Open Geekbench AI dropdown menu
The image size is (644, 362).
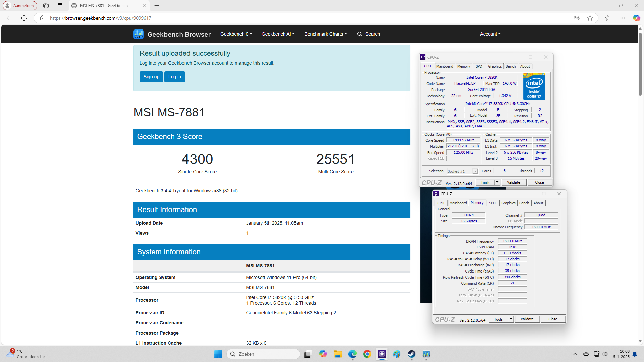click(278, 34)
